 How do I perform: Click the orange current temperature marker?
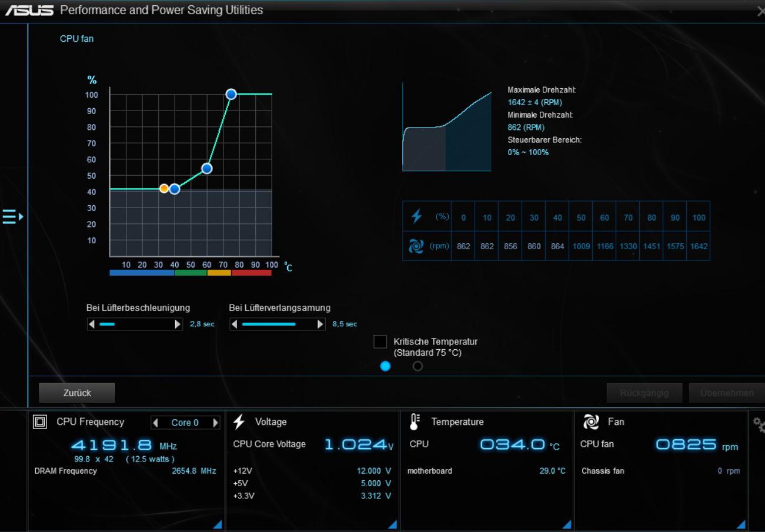164,189
